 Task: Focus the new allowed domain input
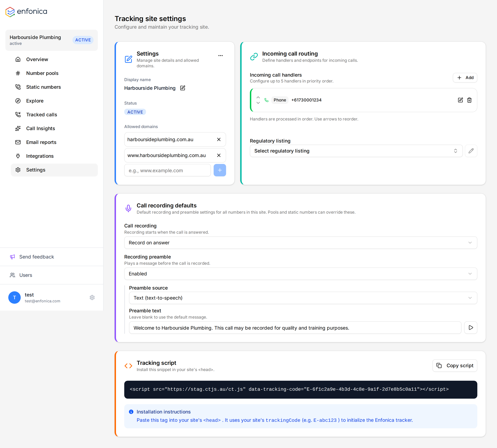168,170
